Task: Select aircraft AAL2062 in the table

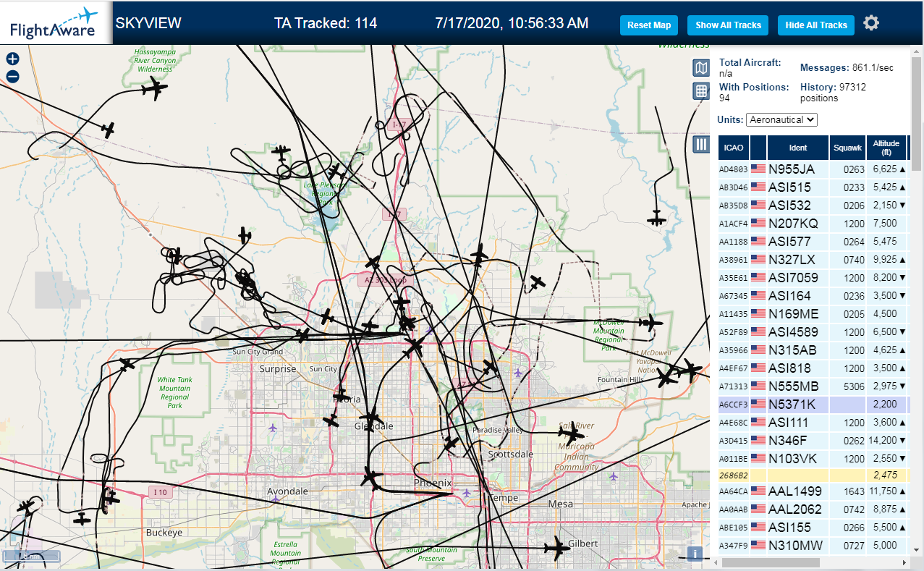Action: (x=814, y=509)
